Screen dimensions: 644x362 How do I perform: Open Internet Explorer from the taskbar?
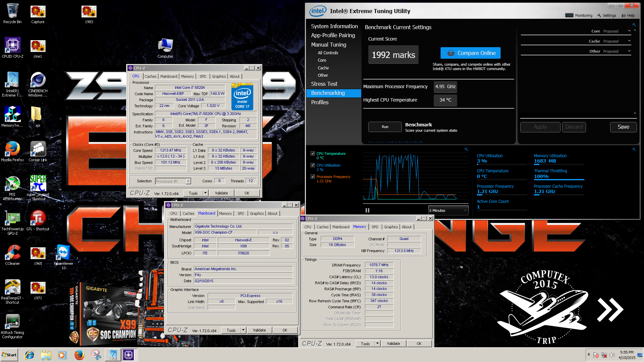[30, 355]
